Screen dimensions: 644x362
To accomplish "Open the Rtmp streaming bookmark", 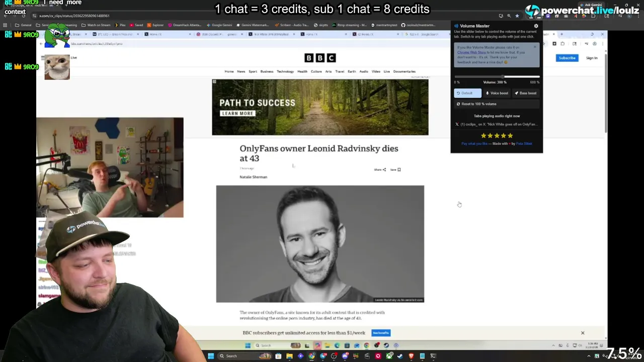I will coord(350,25).
